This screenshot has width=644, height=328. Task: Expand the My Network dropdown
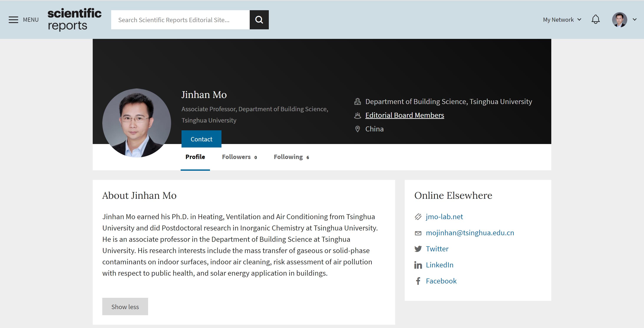tap(562, 20)
